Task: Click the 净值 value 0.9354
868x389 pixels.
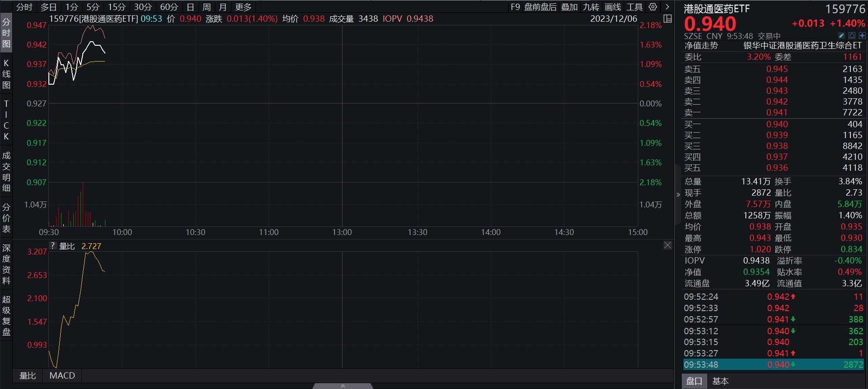Action: coord(756,272)
